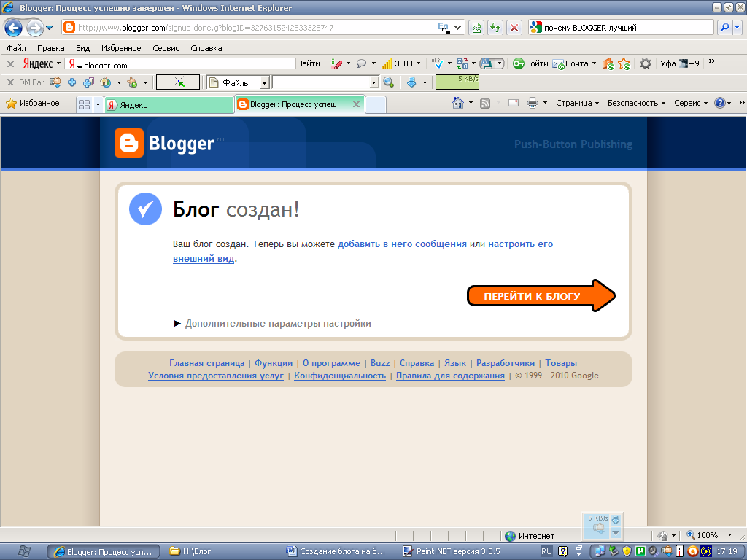This screenshot has width=747, height=560.
Task: Open the Сервис command bar dropdown
Action: click(x=690, y=103)
